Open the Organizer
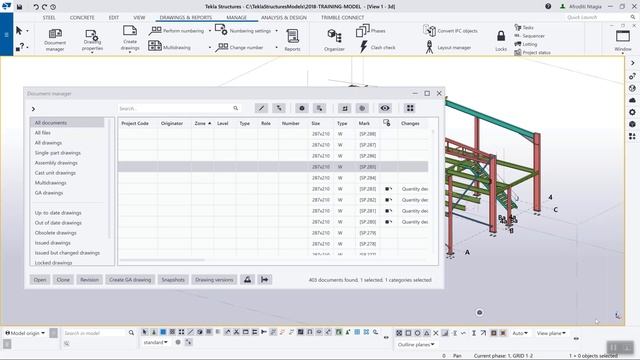640x360 pixels. (334, 40)
